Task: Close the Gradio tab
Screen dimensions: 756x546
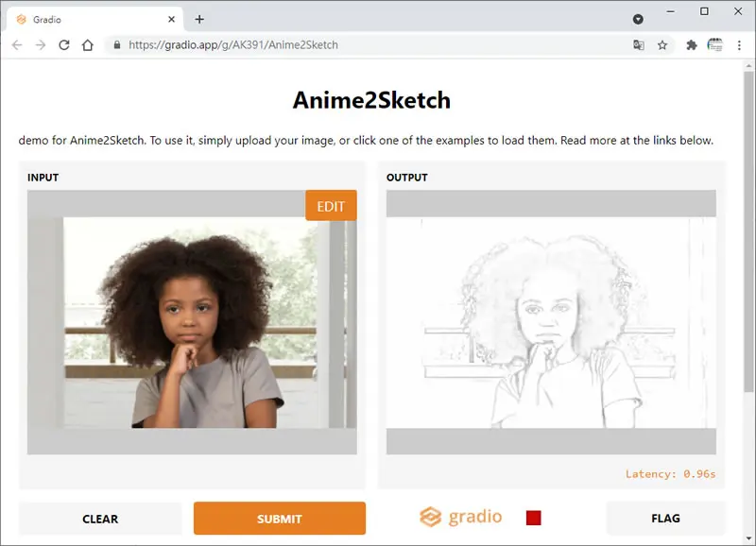Action: [172, 19]
